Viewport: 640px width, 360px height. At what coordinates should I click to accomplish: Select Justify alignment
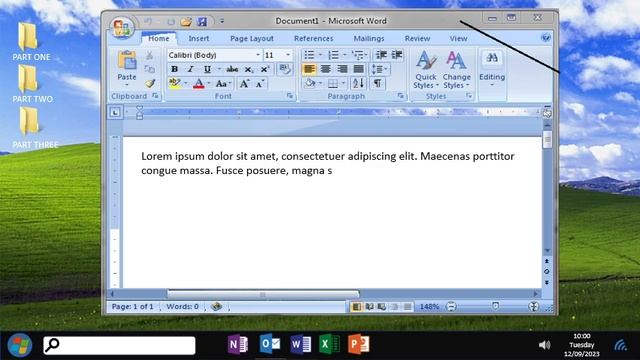click(x=359, y=69)
